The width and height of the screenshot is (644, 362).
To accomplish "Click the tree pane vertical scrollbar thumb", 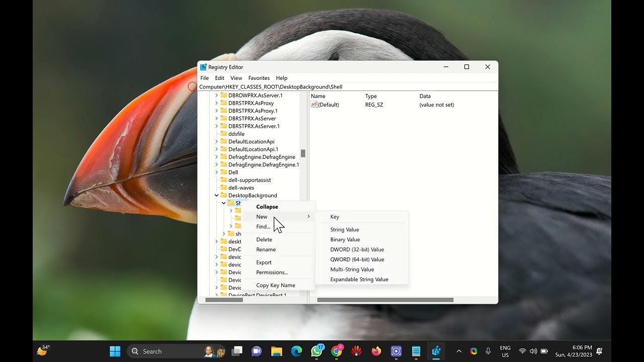I will click(x=303, y=153).
